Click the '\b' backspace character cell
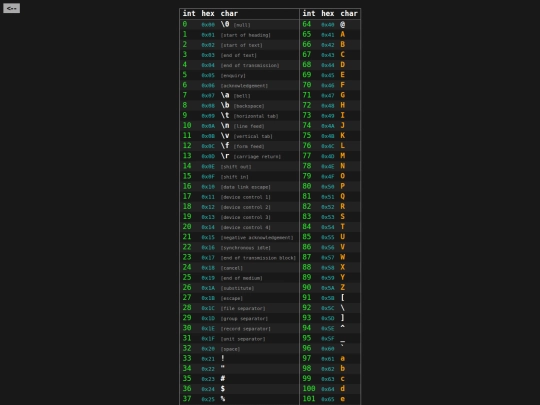This screenshot has height=405, width=540. (225, 105)
